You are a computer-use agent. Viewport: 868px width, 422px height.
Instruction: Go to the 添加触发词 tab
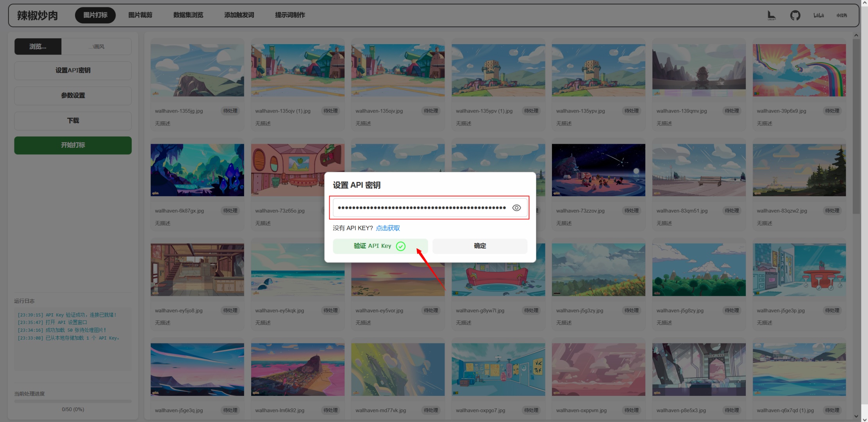(239, 15)
